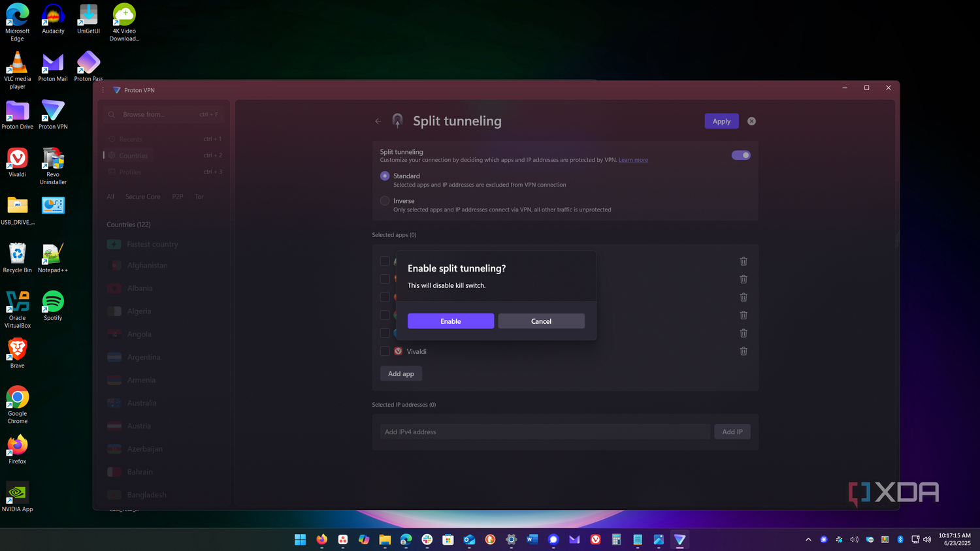Viewport: 980px width, 551px height.
Task: Open the taskbar clock and date
Action: [x=955, y=539]
